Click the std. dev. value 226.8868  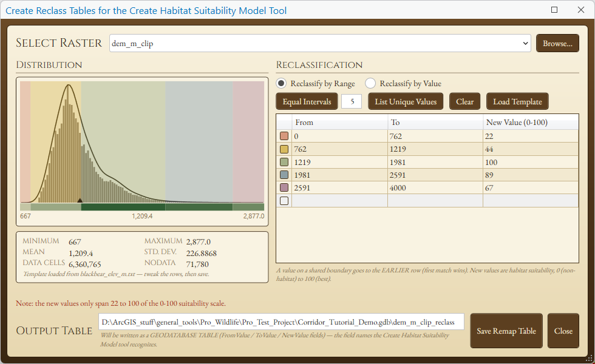coord(201,254)
